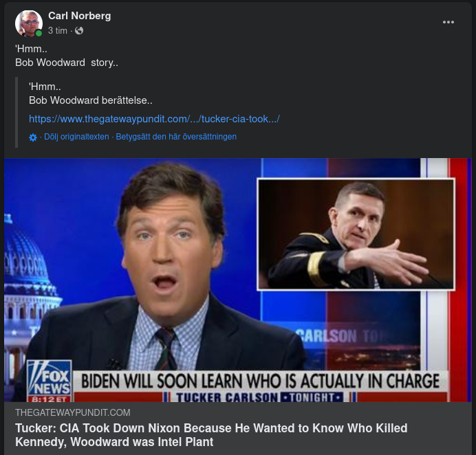Click the "8:12 ET" time stamp in image
Image resolution: width=476 pixels, height=455 pixels.
48,399
